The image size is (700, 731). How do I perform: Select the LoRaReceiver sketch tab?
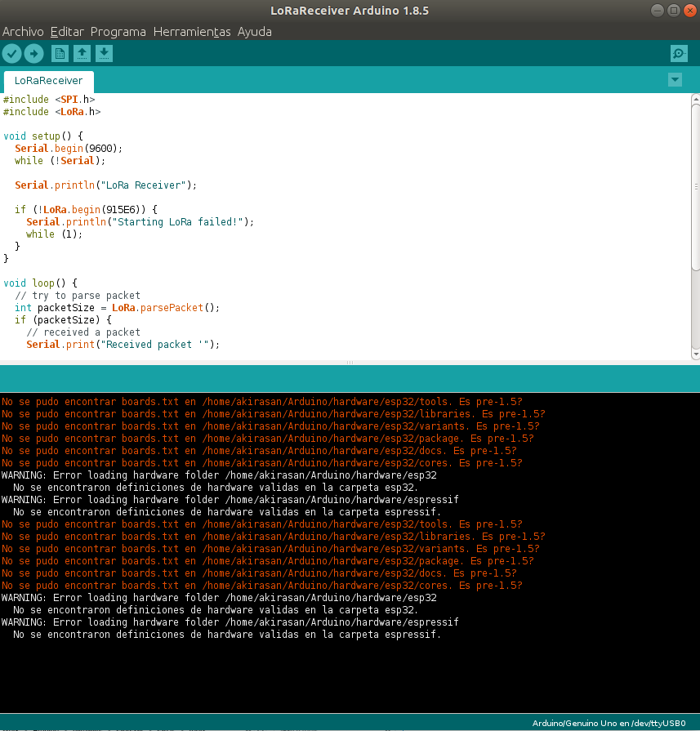[48, 81]
